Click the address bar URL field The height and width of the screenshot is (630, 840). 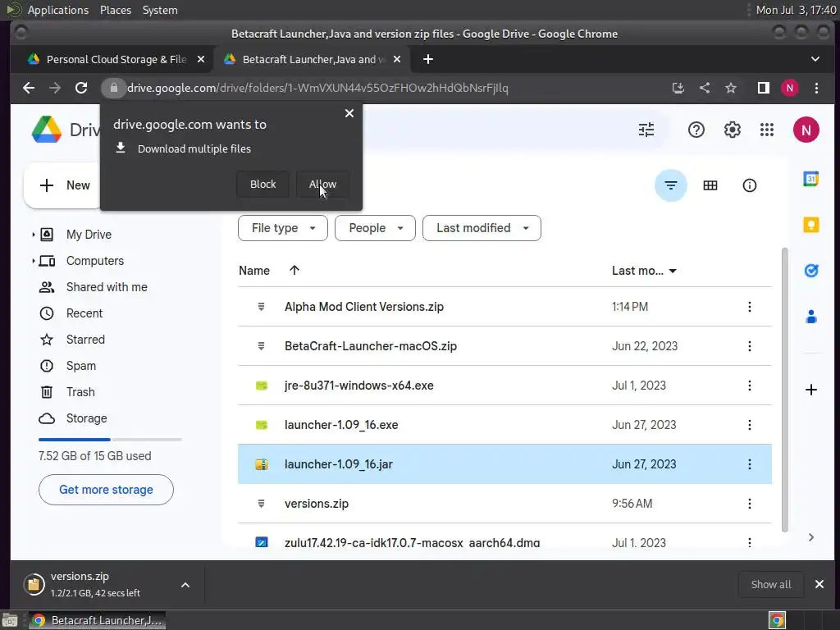click(x=317, y=88)
